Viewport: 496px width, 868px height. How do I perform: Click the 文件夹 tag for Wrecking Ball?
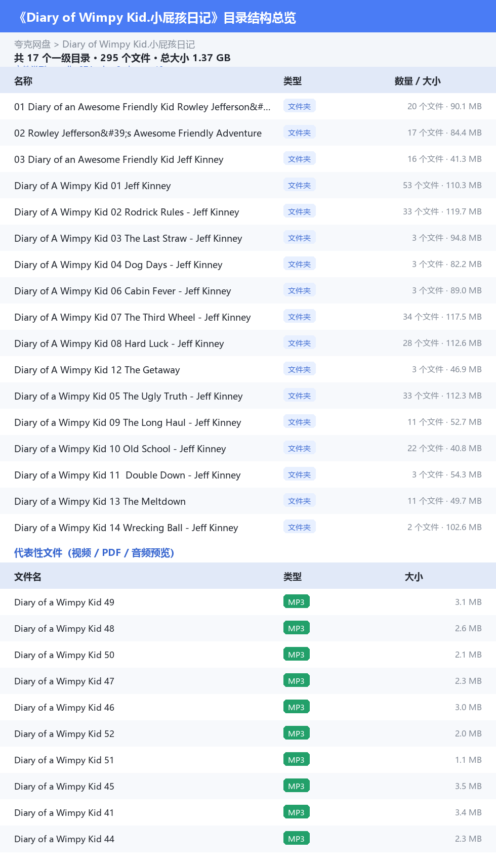(300, 527)
